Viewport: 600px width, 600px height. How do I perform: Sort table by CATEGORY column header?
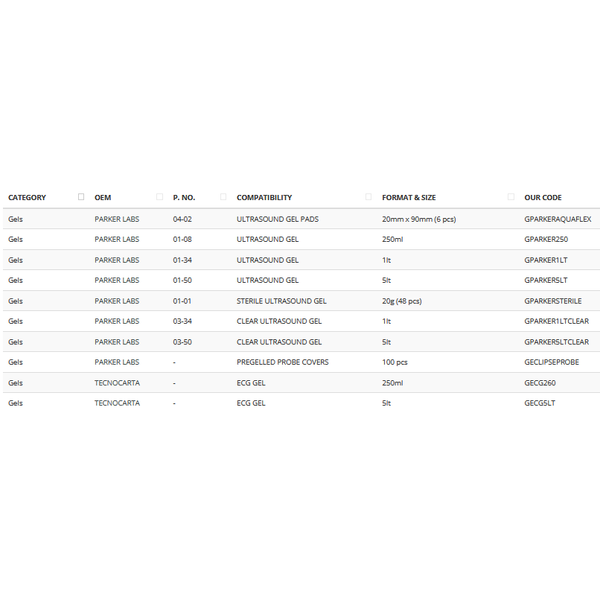[27, 197]
